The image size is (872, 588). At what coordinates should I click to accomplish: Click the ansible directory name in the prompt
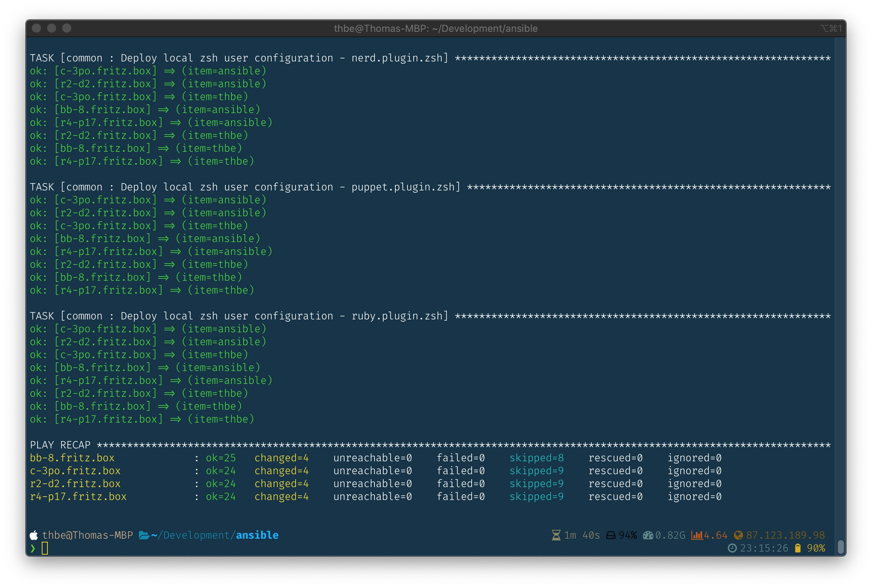(x=256, y=535)
